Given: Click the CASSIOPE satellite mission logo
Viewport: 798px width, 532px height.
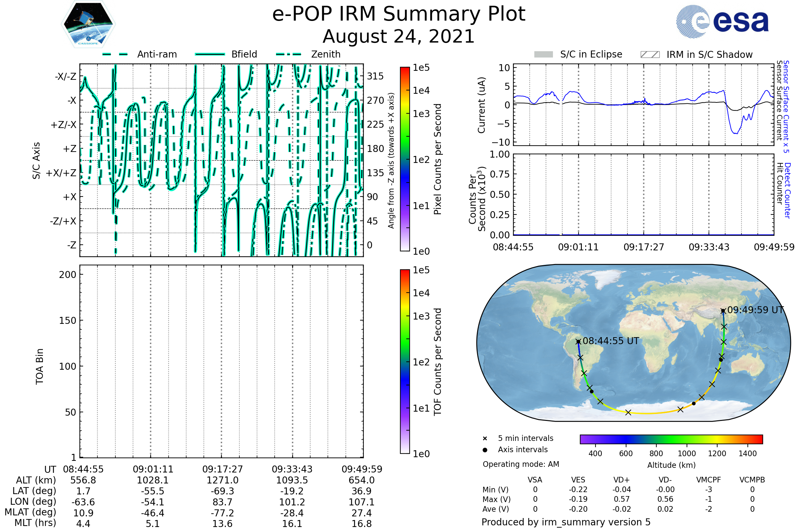Looking at the screenshot, I should 88,24.
